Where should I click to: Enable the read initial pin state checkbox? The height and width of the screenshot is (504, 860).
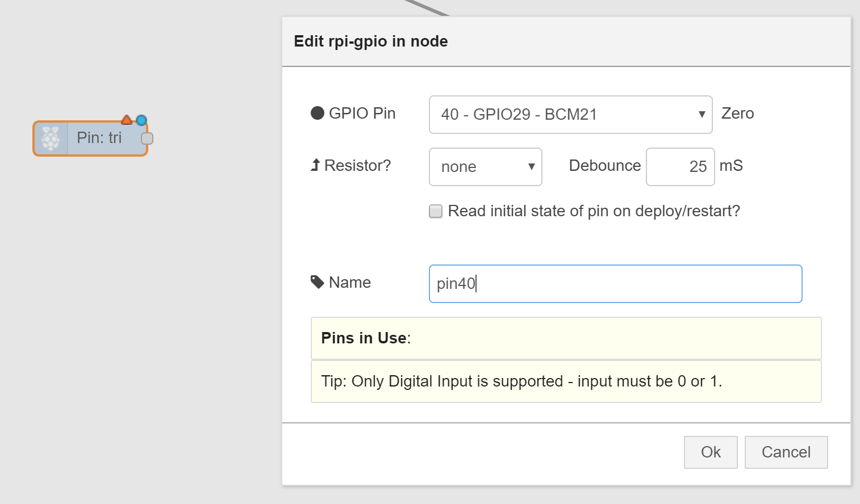[x=436, y=212]
